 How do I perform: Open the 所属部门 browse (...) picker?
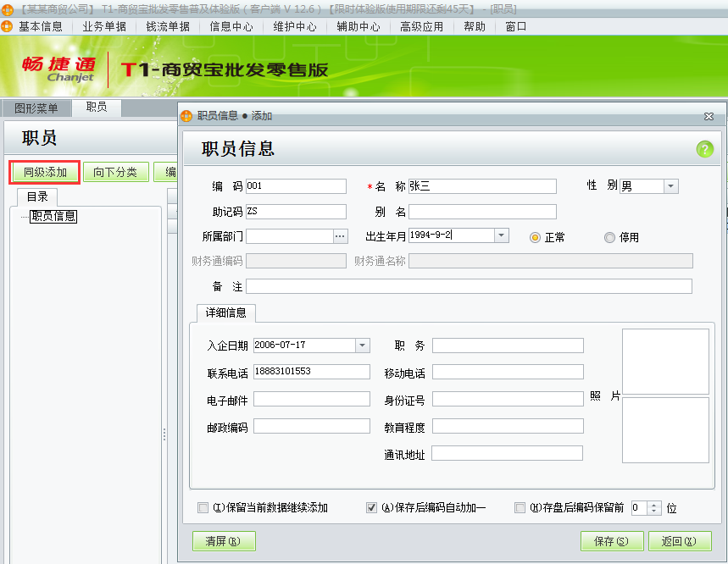[x=340, y=235]
